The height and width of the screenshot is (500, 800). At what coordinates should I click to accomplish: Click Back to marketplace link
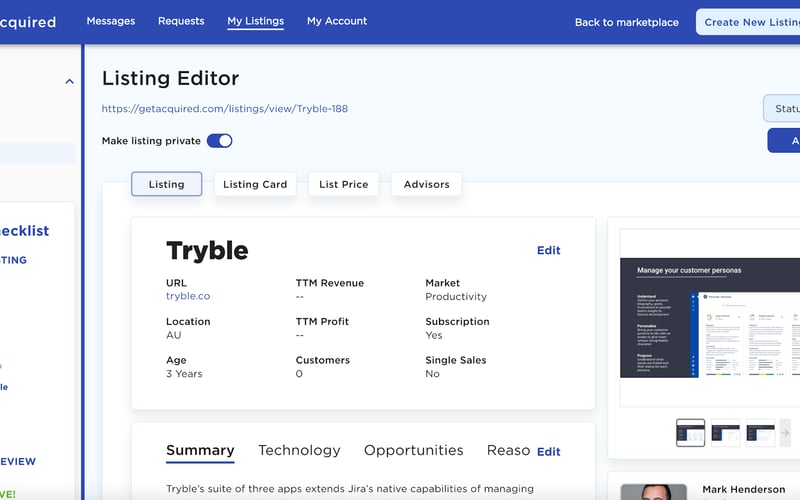point(627,22)
